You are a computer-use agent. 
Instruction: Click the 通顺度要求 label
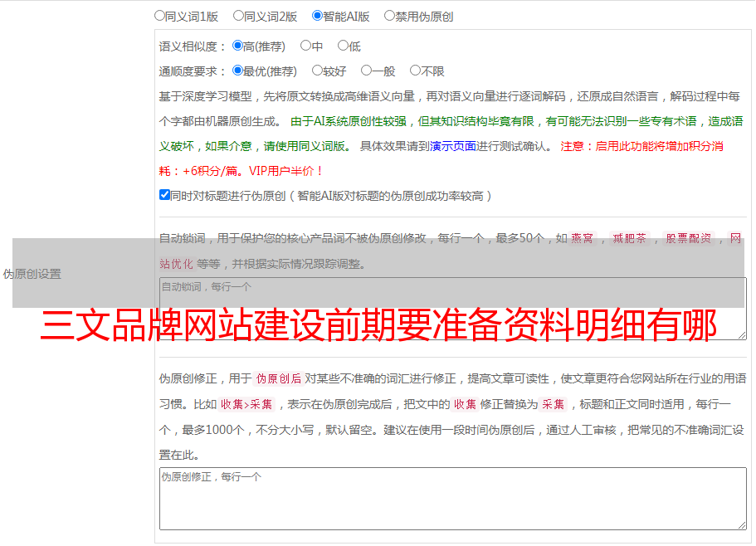pyautogui.click(x=193, y=71)
